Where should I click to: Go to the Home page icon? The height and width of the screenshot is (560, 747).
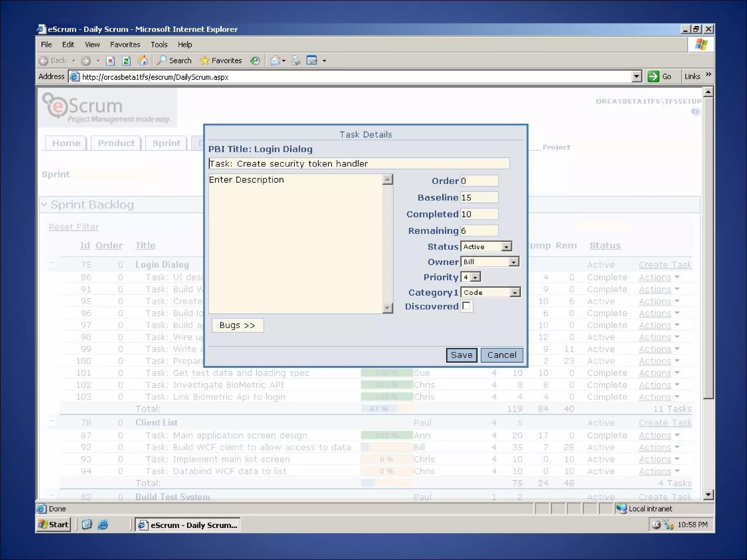[143, 61]
